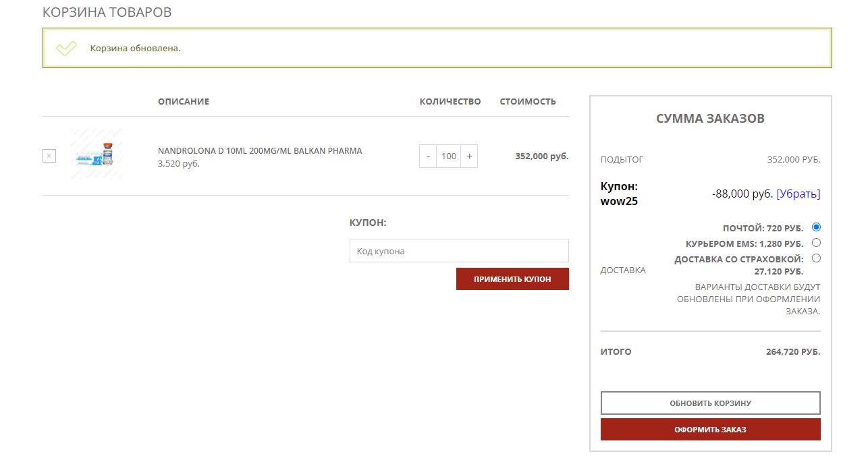Select Доставка со страховкой radio option
This screenshot has height=462, width=868.
[817, 258]
